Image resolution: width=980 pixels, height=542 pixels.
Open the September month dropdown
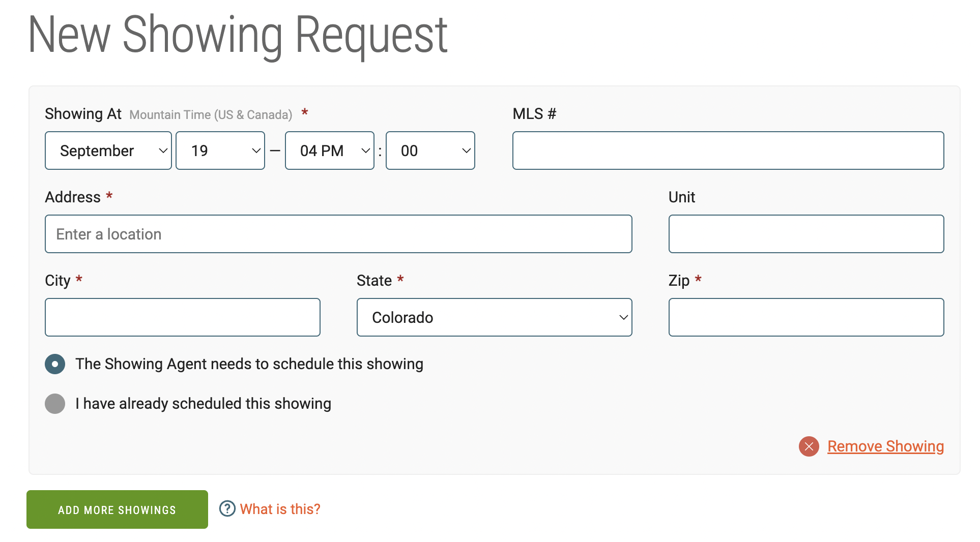[x=108, y=150]
